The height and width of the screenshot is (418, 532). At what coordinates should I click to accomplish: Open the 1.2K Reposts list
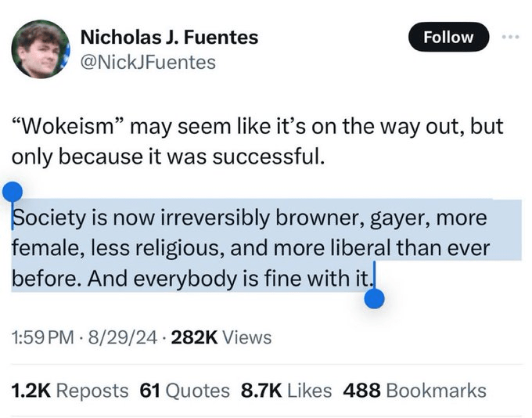click(x=70, y=390)
